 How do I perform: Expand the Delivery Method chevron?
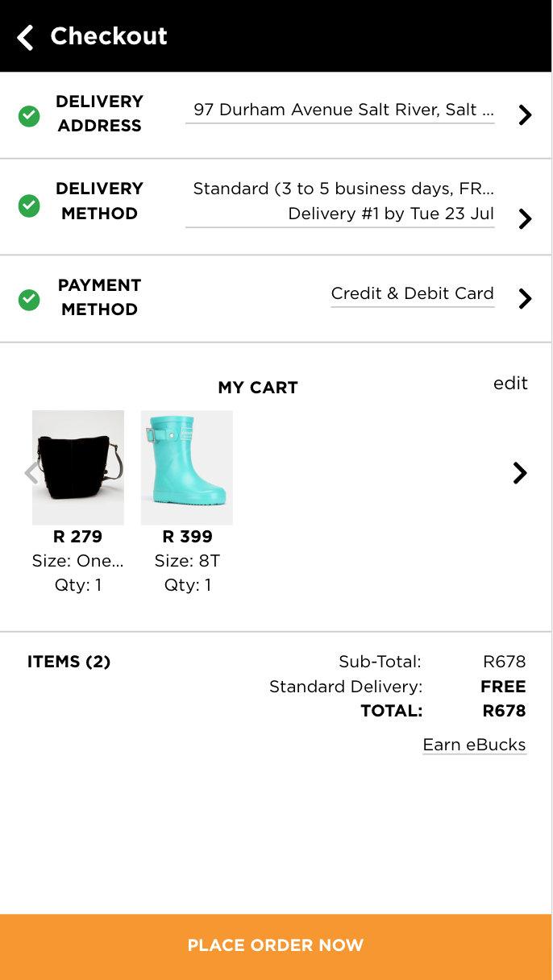point(525,218)
